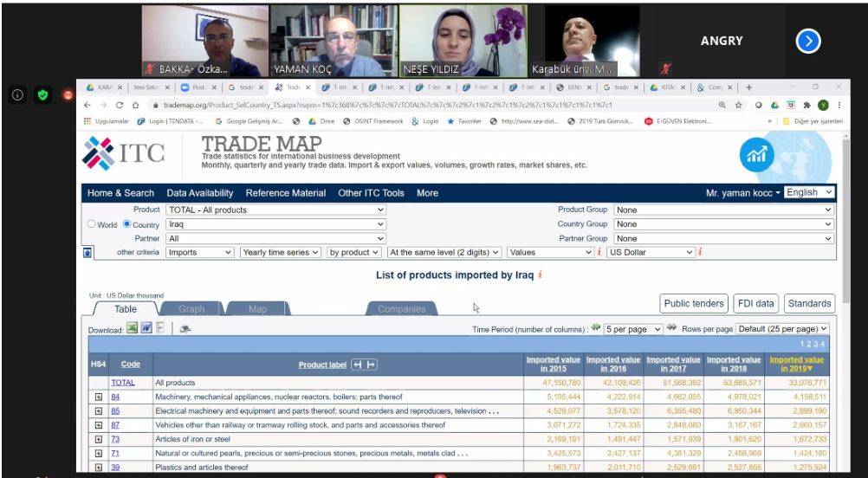Image resolution: width=868 pixels, height=478 pixels.
Task: Click the info icon next to Values
Action: pos(599,252)
